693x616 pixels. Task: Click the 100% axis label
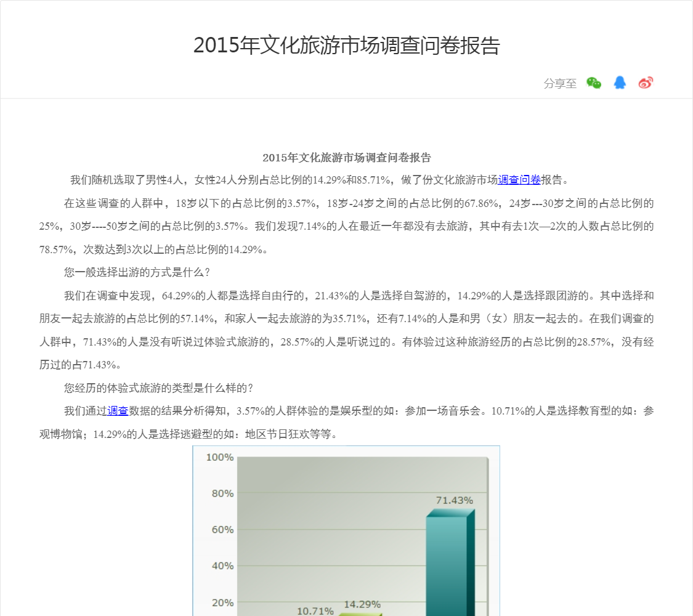coord(220,457)
